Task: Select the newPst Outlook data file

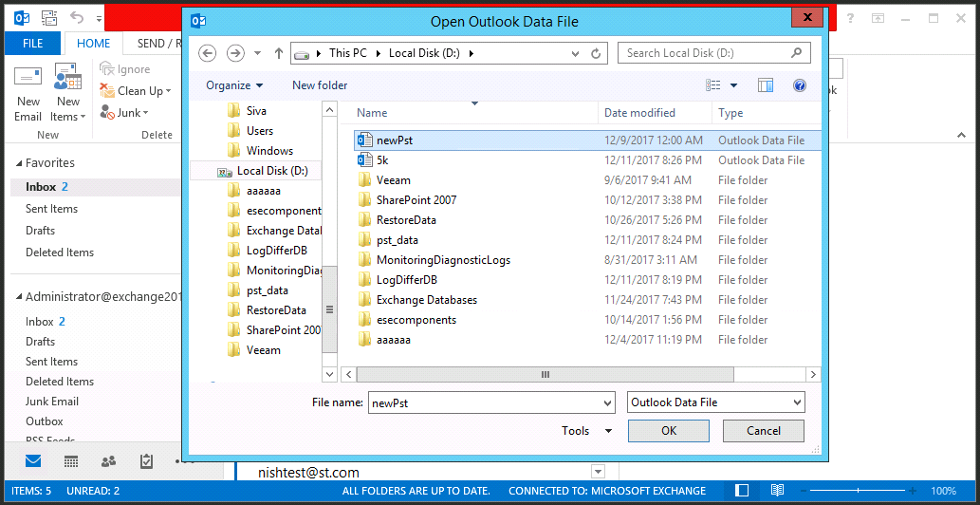Action: click(x=587, y=140)
